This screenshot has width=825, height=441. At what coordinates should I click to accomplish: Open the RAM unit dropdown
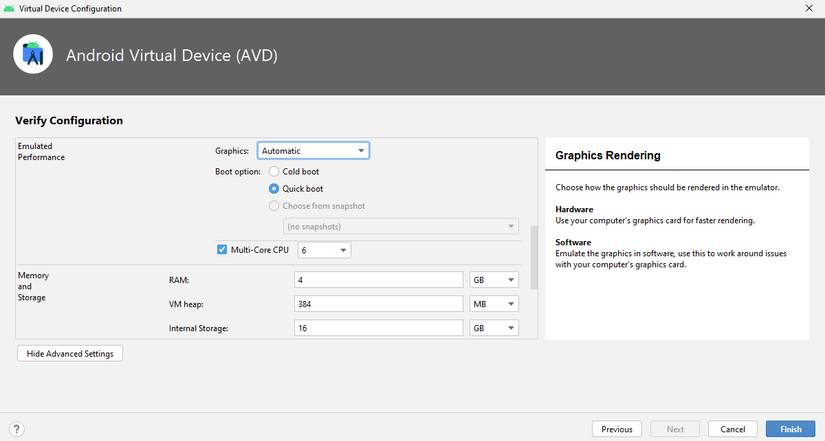(x=494, y=280)
